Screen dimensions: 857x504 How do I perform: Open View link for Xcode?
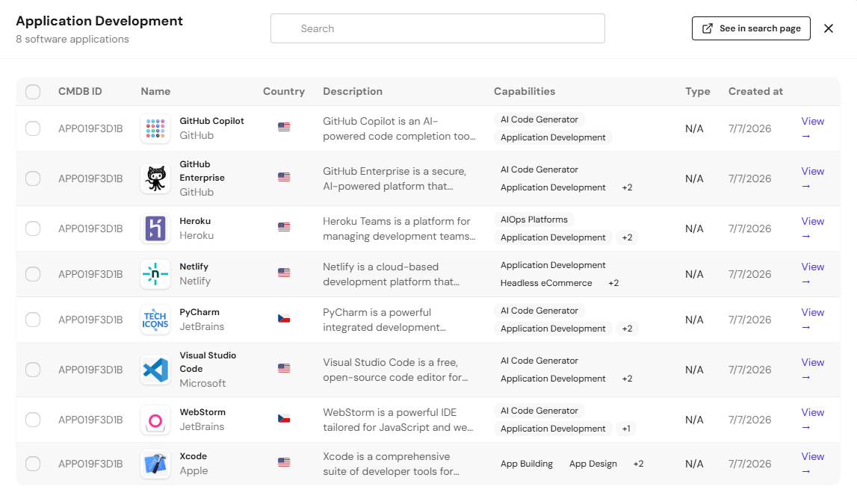click(x=813, y=464)
